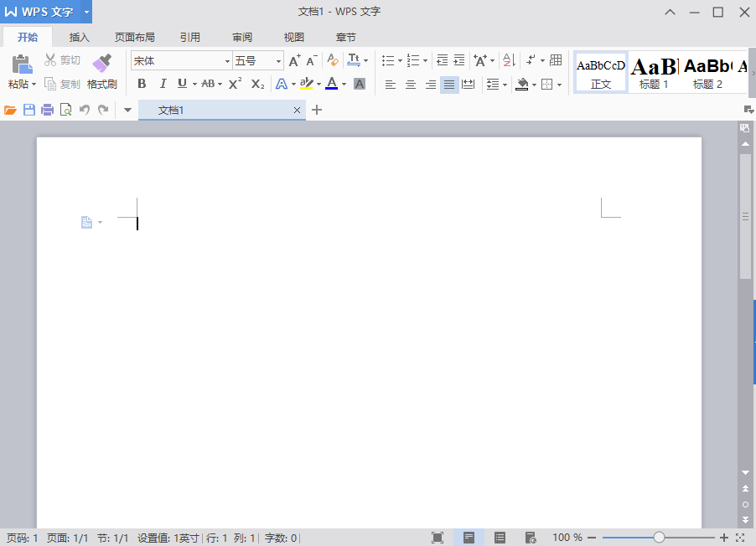756x546 pixels.
Task: Click the superscript X² icon
Action: coord(235,84)
